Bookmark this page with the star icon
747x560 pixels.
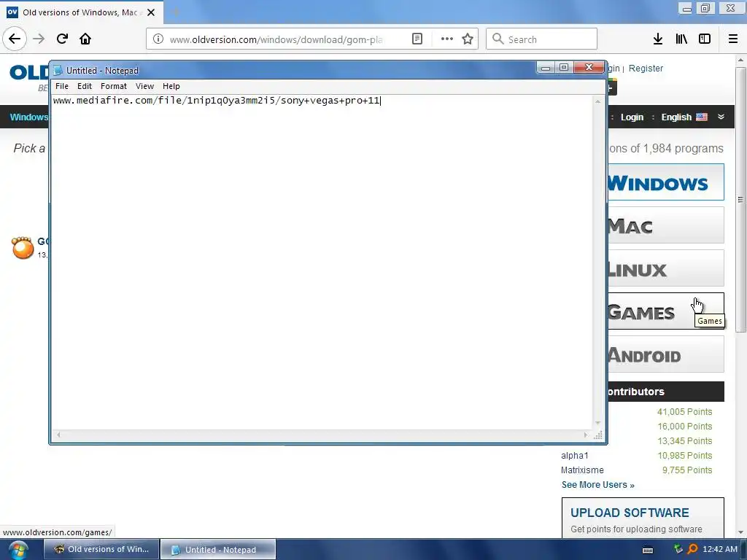coord(468,39)
